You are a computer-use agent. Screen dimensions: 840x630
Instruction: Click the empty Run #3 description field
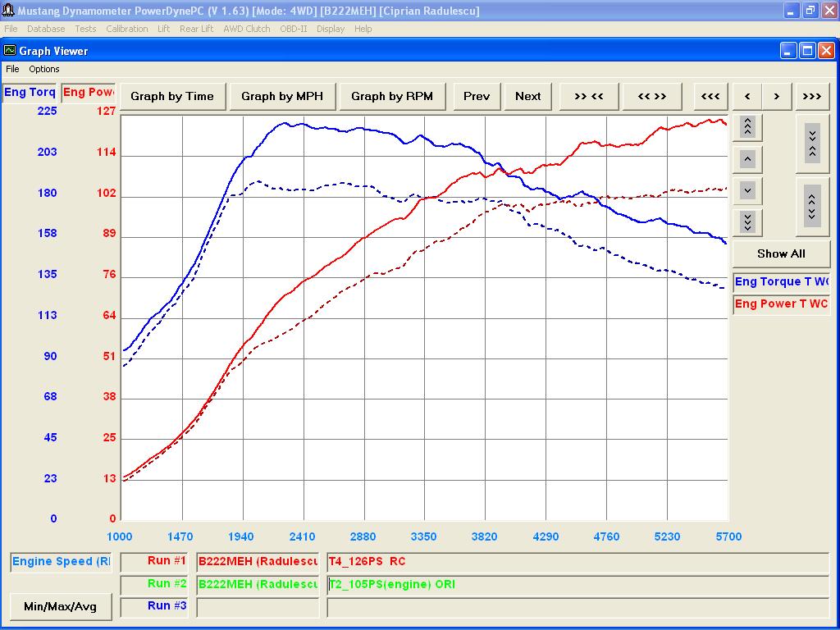[578, 607]
